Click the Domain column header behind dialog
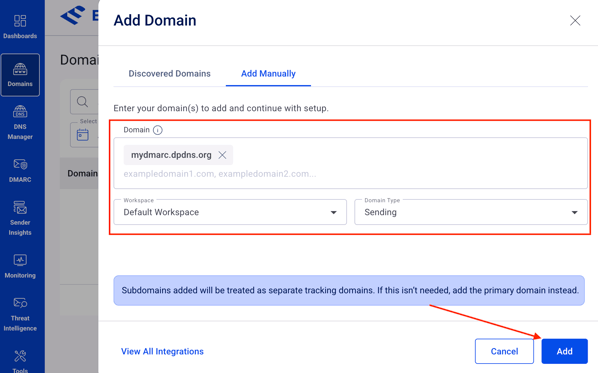Screen dimensions: 598x373 (82, 174)
